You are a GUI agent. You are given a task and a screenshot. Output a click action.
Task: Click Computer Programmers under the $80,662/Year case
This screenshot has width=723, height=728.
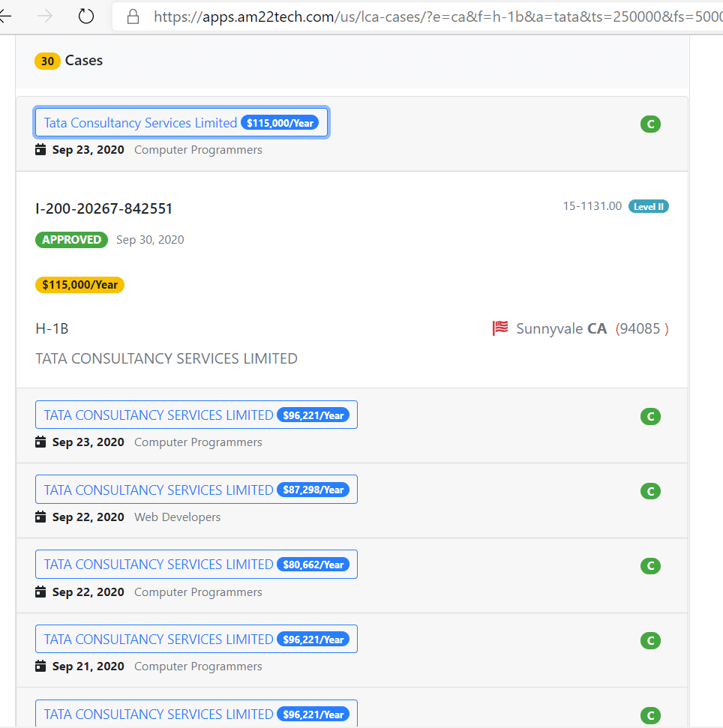point(198,592)
